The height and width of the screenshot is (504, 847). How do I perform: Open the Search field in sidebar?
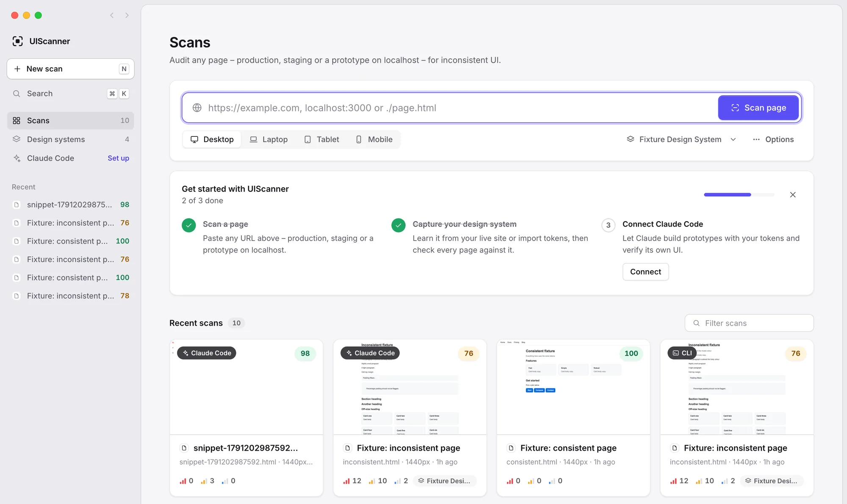[70, 94]
